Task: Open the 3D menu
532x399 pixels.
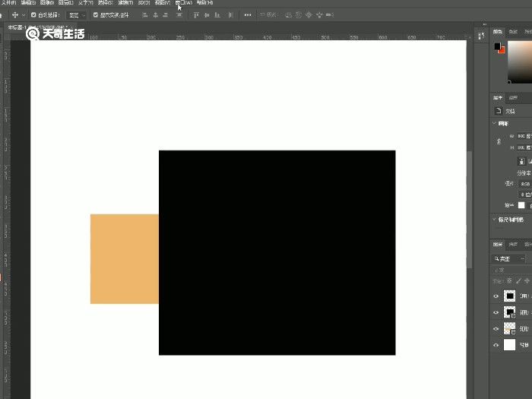Action: pos(144,3)
